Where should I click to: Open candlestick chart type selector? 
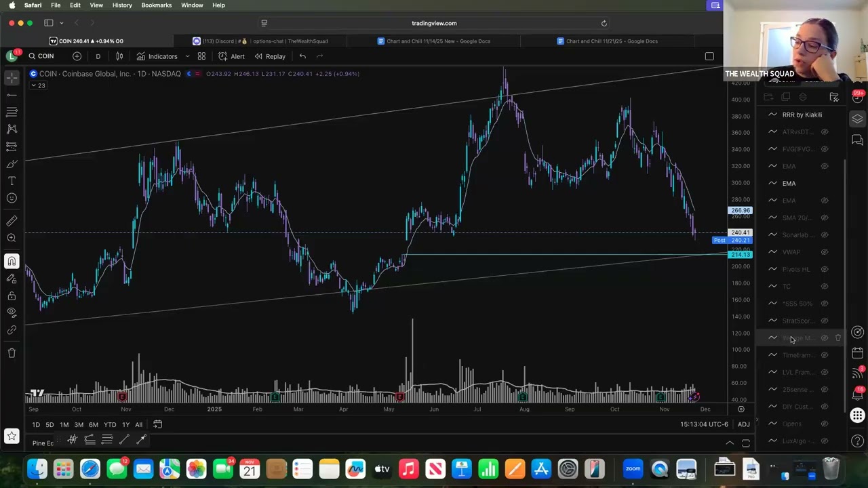point(119,56)
